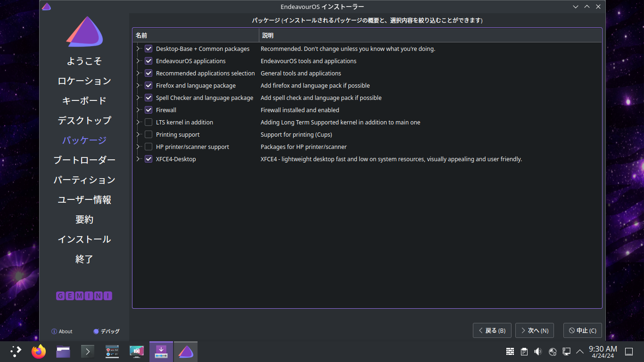The image size is (644, 362).
Task: Select text 'Firewall installed and enabled'
Action: tap(300, 110)
